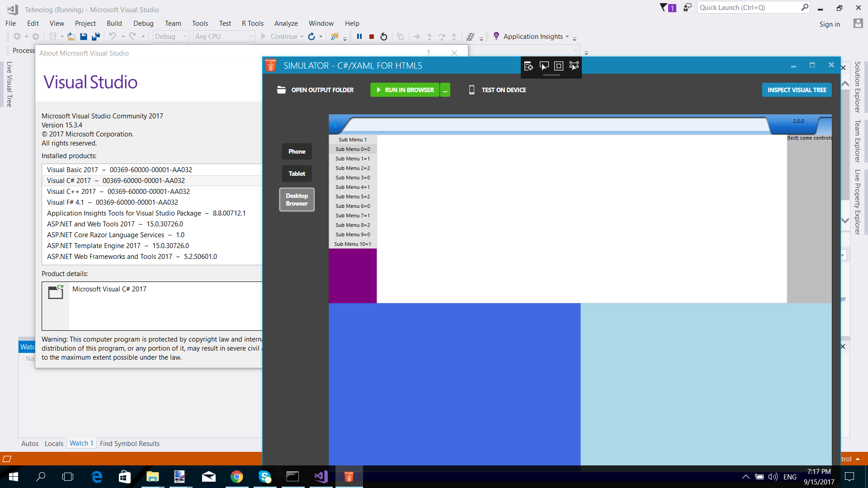Screen dimensions: 868x488
Task: Open the R Tools menu
Action: pos(253,23)
